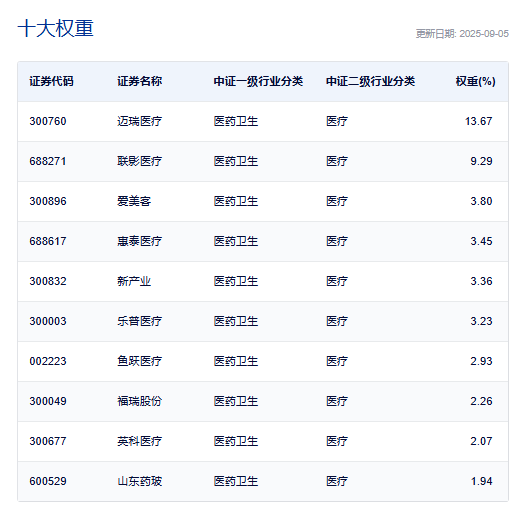
Task: Click the 中证二级行业分类 column header
Action: (370, 81)
